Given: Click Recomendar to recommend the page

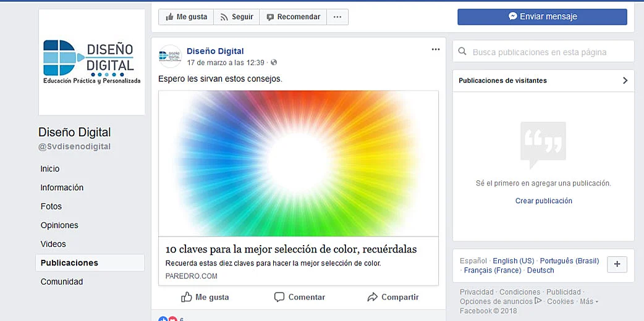Looking at the screenshot, I should click(293, 17).
